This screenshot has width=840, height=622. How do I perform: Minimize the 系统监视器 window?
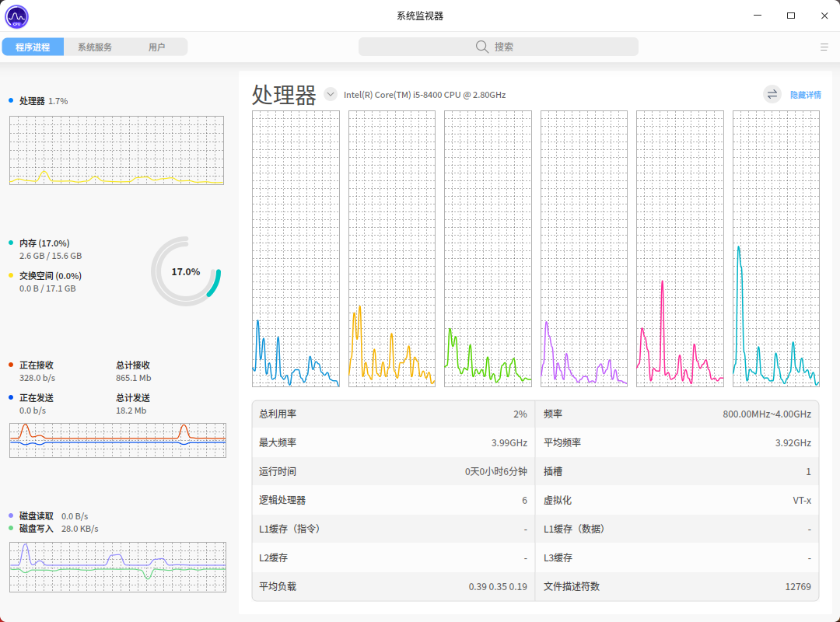(758, 16)
